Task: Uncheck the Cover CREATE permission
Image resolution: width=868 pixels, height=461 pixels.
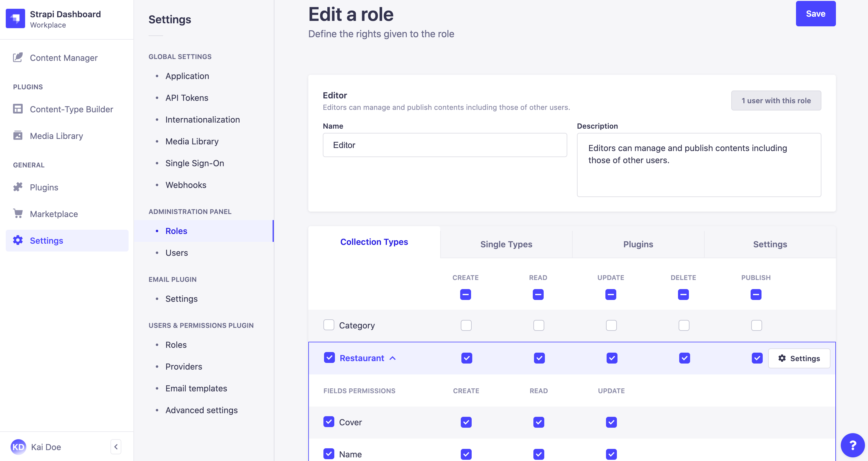Action: tap(466, 422)
